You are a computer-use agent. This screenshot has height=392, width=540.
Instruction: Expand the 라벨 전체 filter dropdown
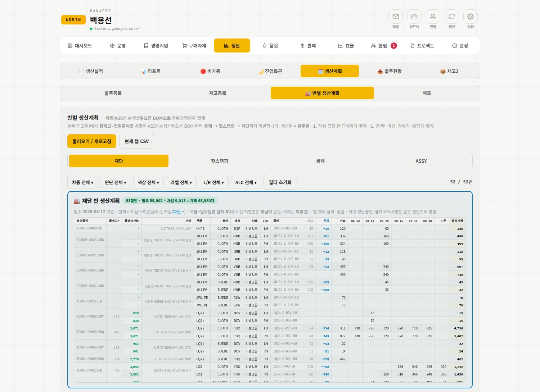pos(181,182)
